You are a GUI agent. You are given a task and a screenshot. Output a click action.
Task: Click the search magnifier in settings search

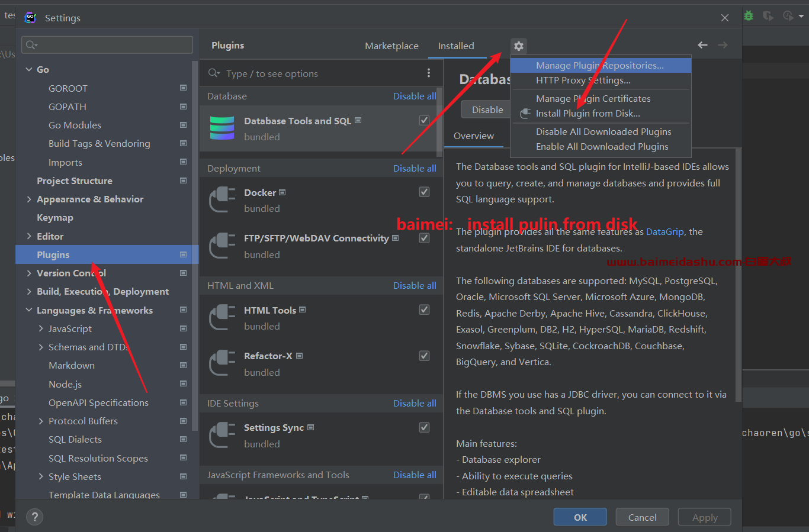31,45
